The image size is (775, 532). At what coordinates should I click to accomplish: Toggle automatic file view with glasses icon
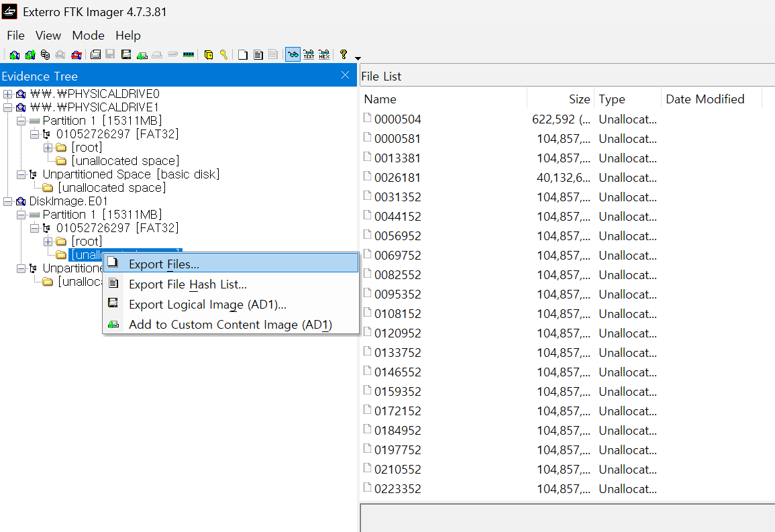[x=293, y=55]
